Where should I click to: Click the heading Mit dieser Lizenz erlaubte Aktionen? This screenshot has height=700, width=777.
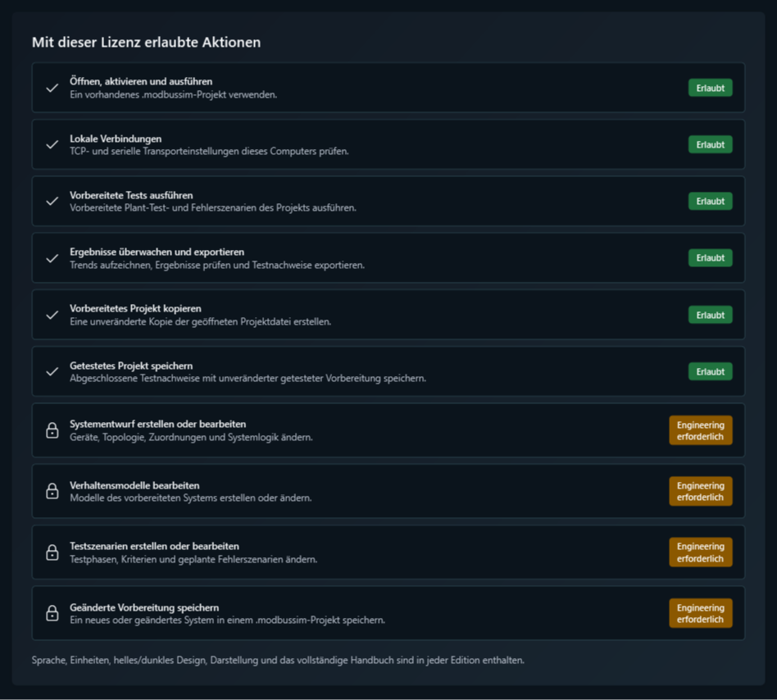click(146, 42)
